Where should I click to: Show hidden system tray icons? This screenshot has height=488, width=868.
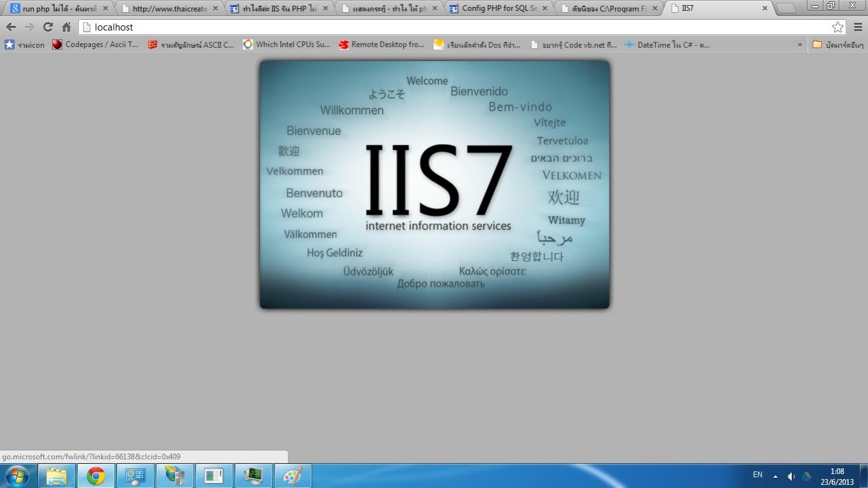pyautogui.click(x=775, y=476)
